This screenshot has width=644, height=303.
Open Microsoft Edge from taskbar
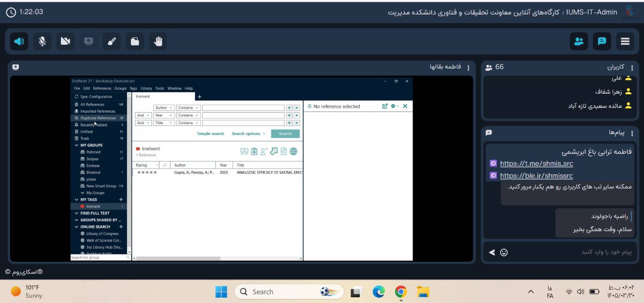point(379,292)
